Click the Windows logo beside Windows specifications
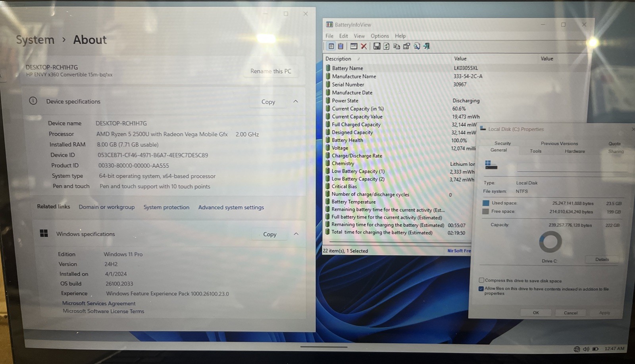The width and height of the screenshot is (635, 364). click(44, 233)
